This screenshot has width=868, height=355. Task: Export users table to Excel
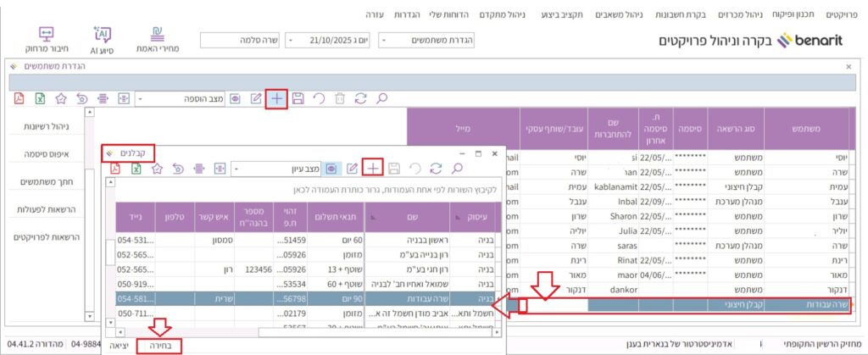click(40, 99)
